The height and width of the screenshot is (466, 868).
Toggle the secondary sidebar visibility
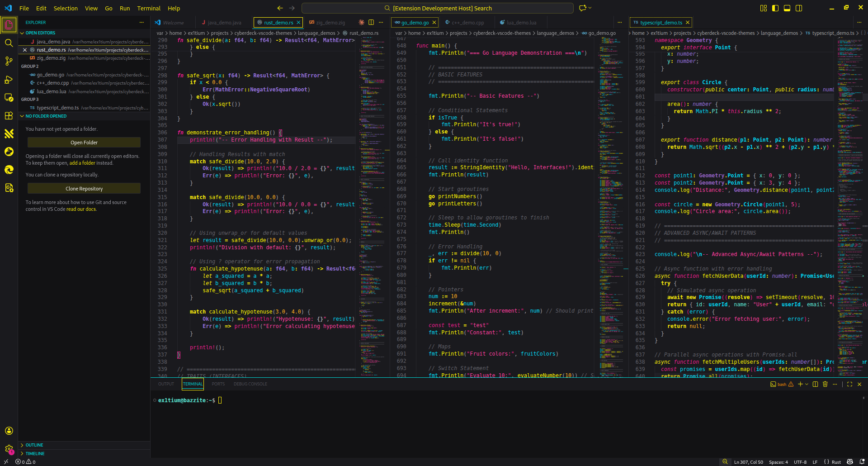click(799, 8)
